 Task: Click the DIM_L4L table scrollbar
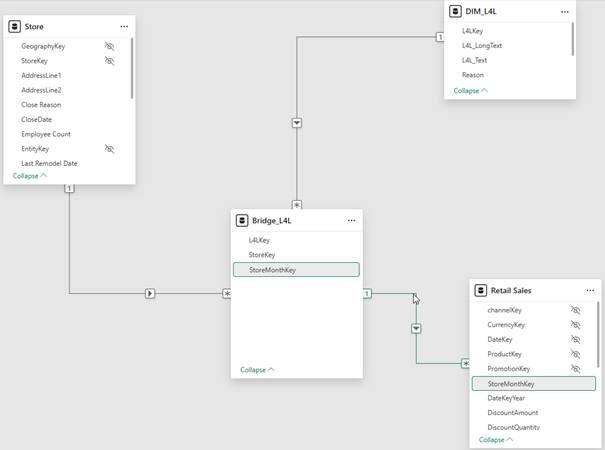click(x=573, y=39)
